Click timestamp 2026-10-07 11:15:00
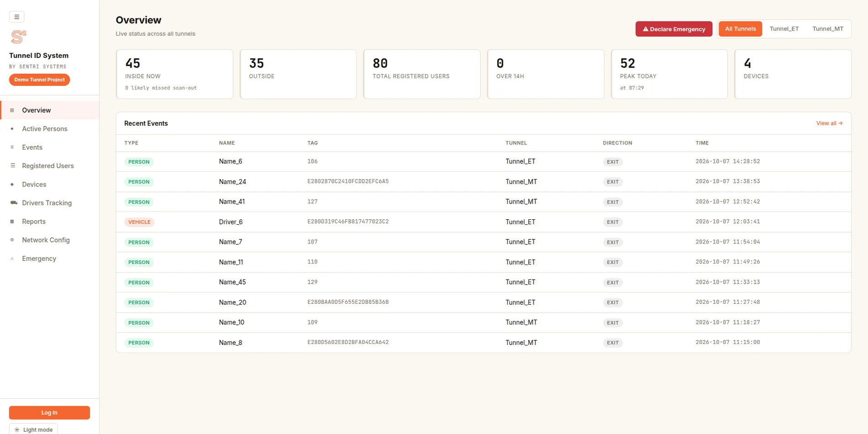 tap(728, 342)
